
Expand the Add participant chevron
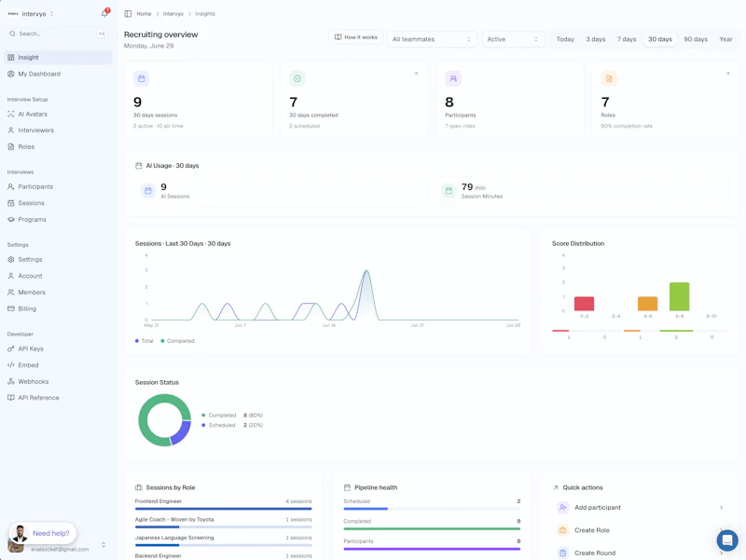(721, 508)
